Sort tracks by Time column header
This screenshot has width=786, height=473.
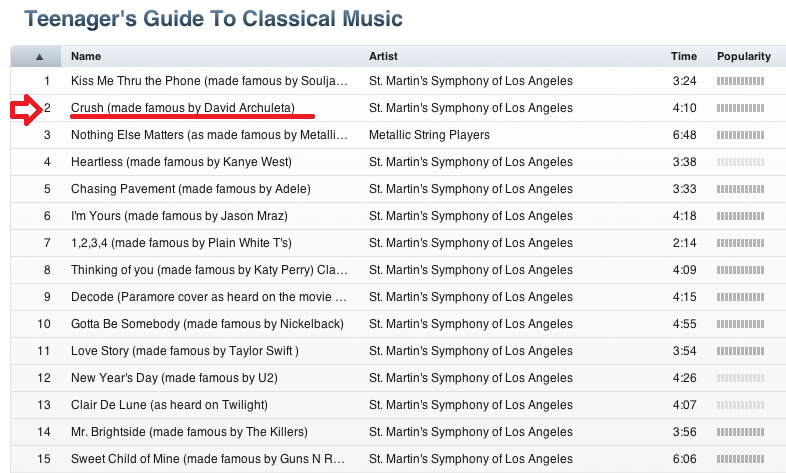pos(683,57)
